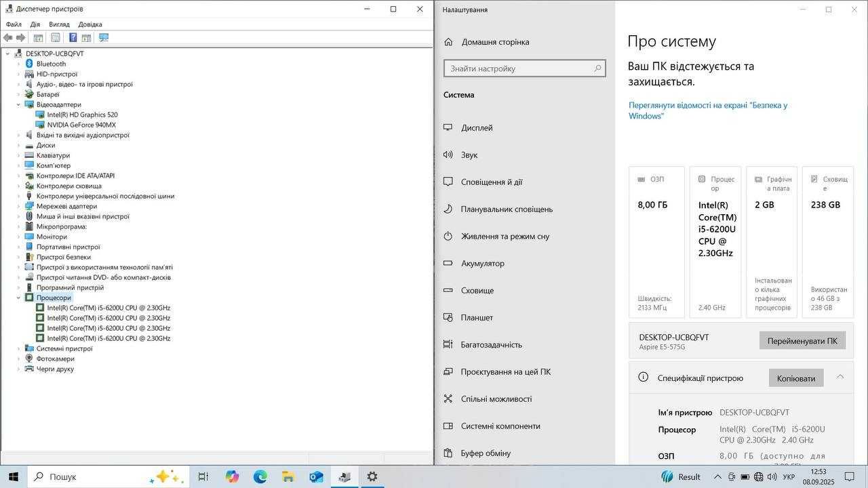Viewport: 868px width, 488px height.
Task: Collapse the Відеоадаптери tree node
Action: point(19,104)
